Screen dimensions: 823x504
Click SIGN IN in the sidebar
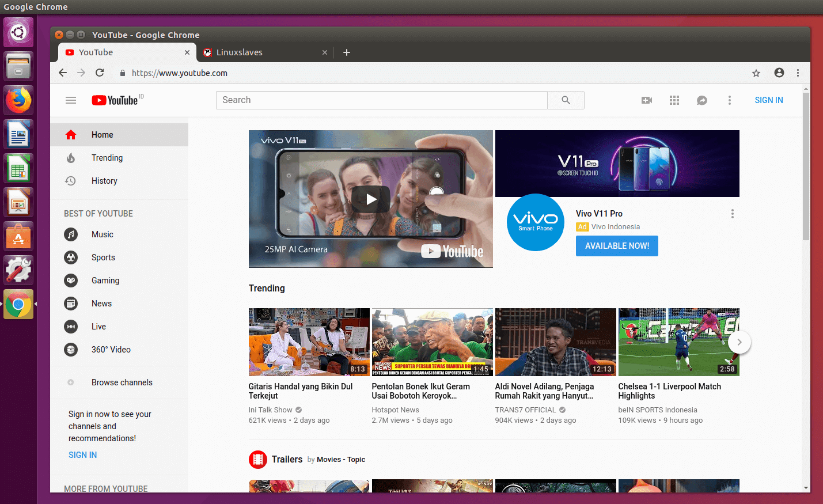[82, 455]
